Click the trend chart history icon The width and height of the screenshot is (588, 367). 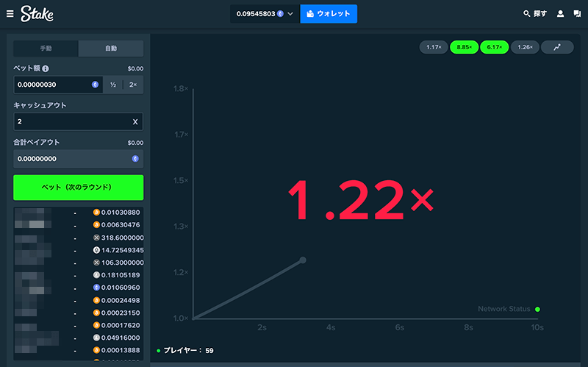click(557, 47)
